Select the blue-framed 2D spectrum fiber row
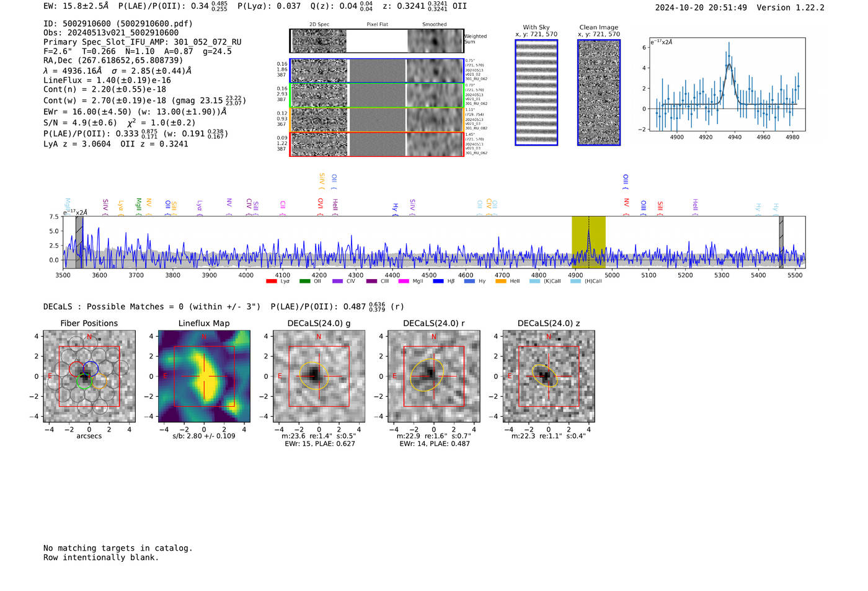The height and width of the screenshot is (591, 868). [376, 71]
